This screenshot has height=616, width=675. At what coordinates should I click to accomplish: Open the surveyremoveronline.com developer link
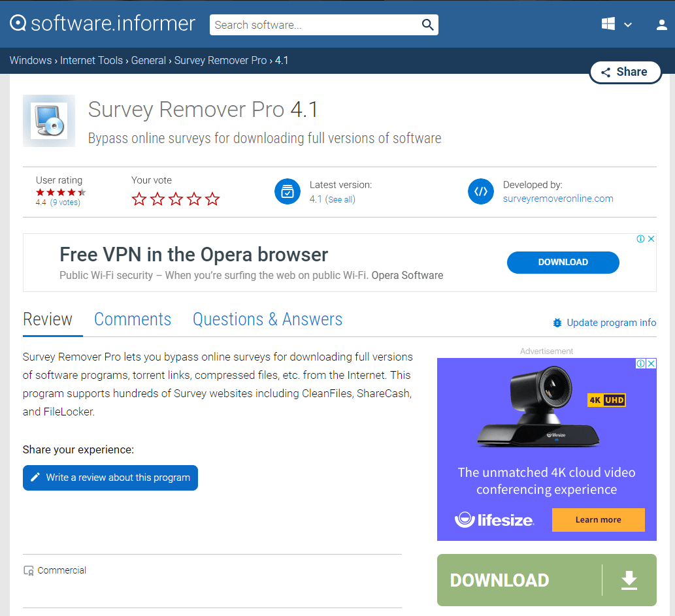[x=558, y=199]
